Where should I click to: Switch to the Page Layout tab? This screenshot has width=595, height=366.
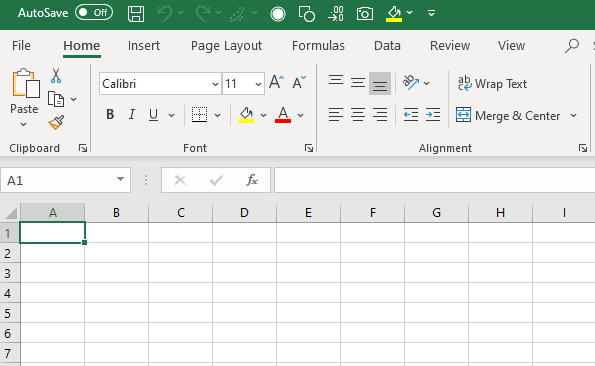[226, 46]
